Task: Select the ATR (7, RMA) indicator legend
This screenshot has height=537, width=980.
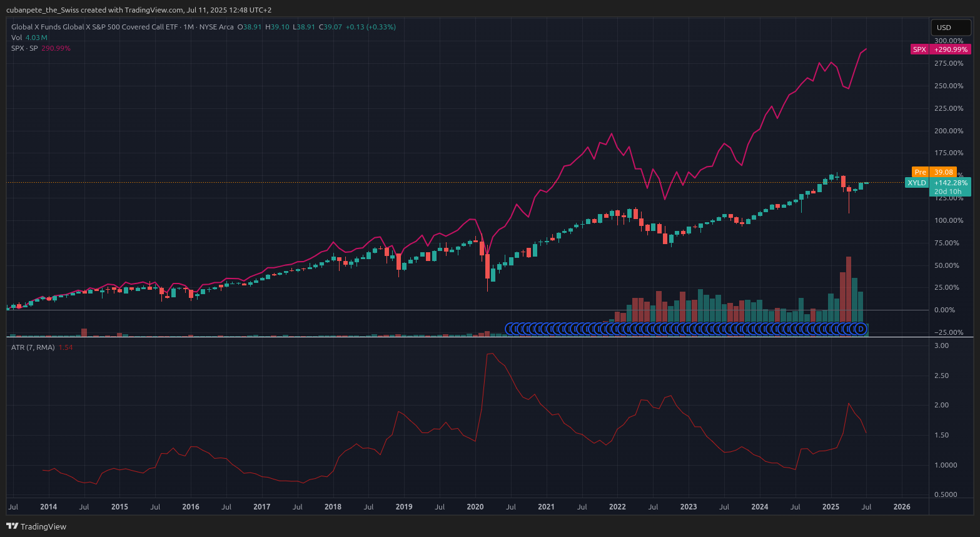Action: tap(33, 347)
